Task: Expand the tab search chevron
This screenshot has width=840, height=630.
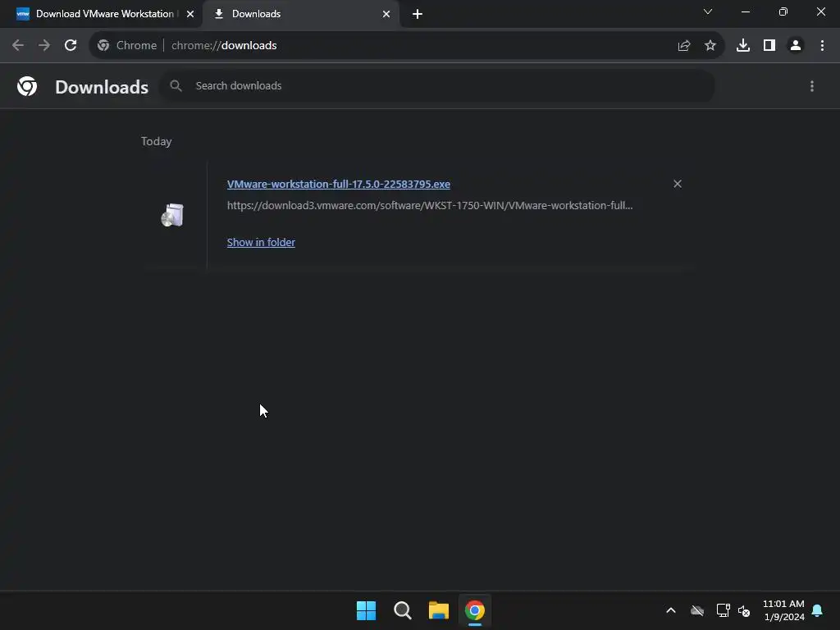Action: 708,11
